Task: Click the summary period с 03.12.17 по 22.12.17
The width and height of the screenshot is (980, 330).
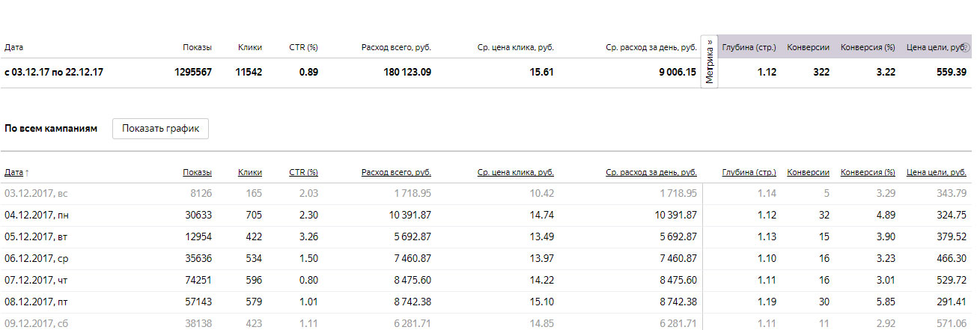Action: pos(54,73)
